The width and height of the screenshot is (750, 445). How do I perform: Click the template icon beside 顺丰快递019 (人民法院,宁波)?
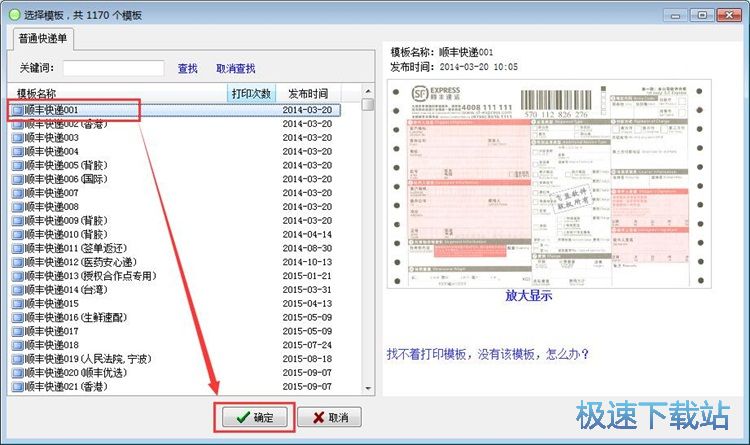[x=18, y=359]
